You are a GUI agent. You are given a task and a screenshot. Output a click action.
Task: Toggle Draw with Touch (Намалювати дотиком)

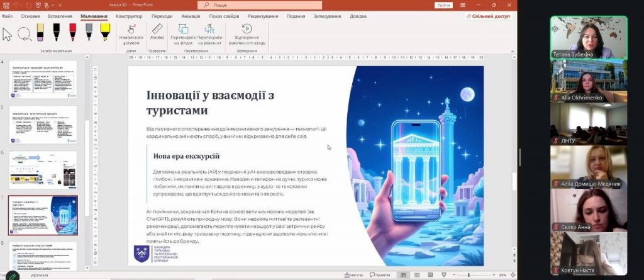click(x=131, y=33)
